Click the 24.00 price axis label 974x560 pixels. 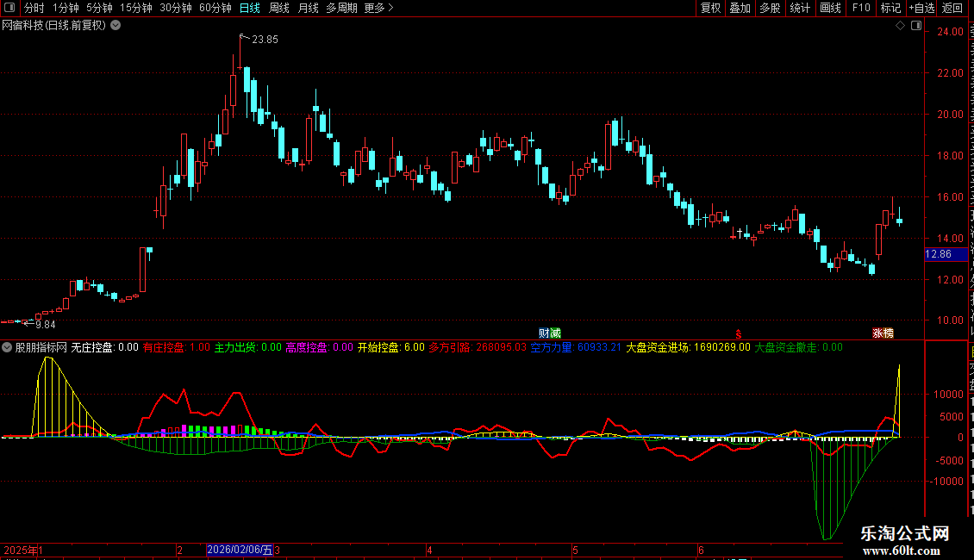[x=950, y=32]
